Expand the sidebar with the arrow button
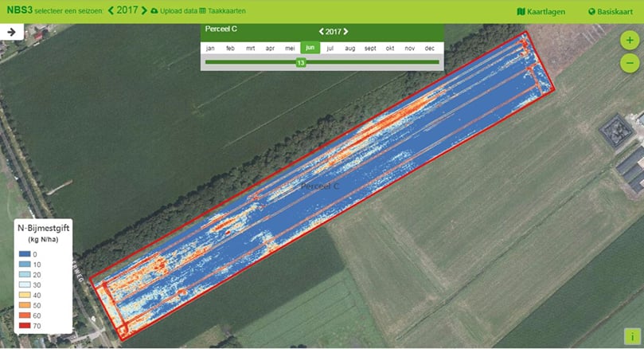 [11, 32]
